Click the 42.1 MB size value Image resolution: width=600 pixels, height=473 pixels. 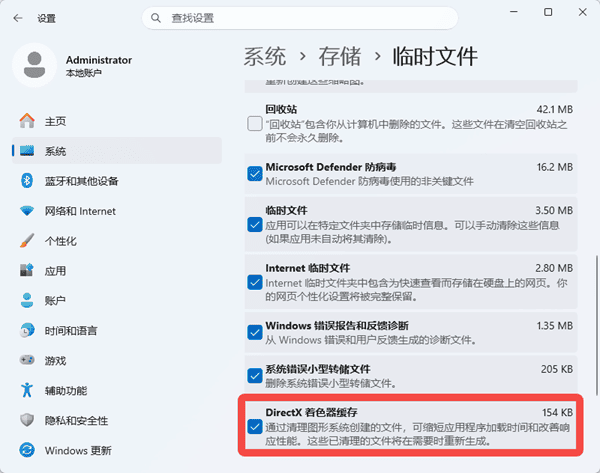(554, 109)
